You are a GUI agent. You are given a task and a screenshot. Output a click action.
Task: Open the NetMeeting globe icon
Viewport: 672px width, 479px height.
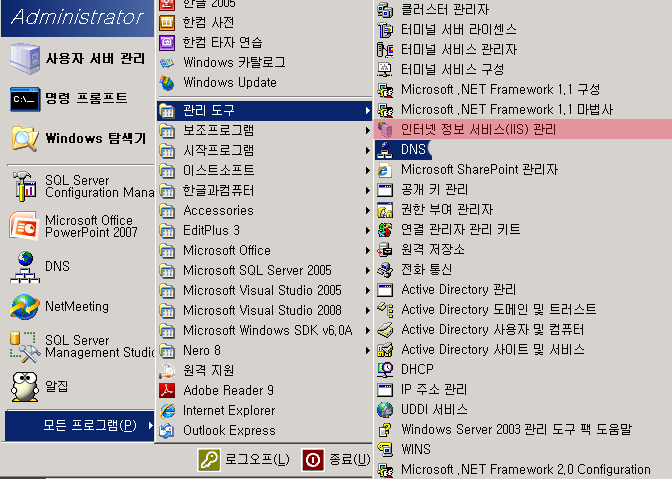click(x=24, y=306)
